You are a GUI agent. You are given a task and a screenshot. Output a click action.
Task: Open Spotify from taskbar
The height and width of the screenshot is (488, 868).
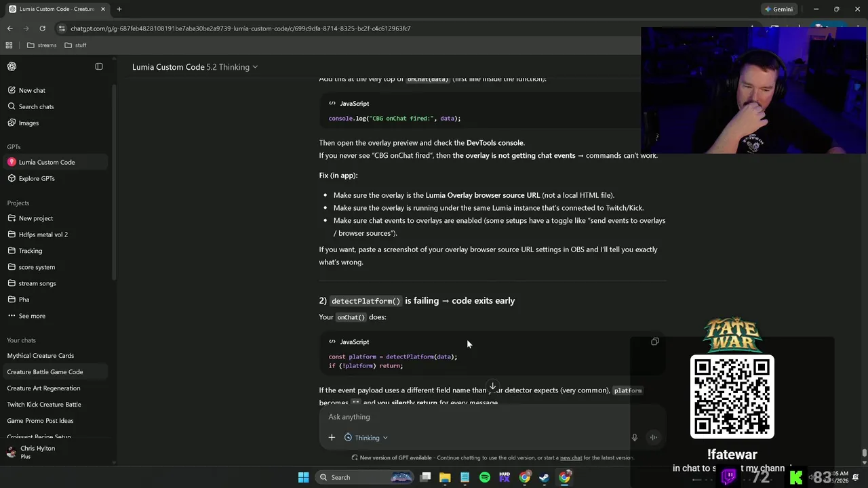click(x=485, y=477)
